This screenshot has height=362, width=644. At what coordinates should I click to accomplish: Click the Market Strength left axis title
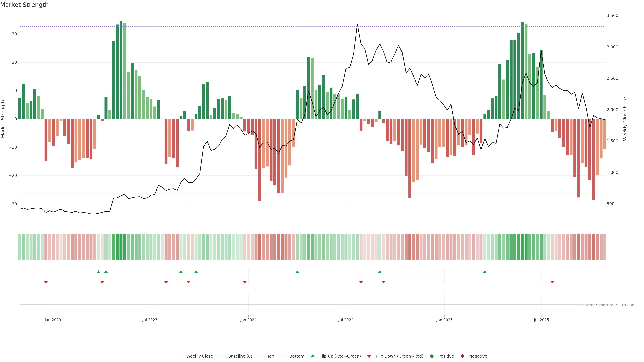[3, 119]
